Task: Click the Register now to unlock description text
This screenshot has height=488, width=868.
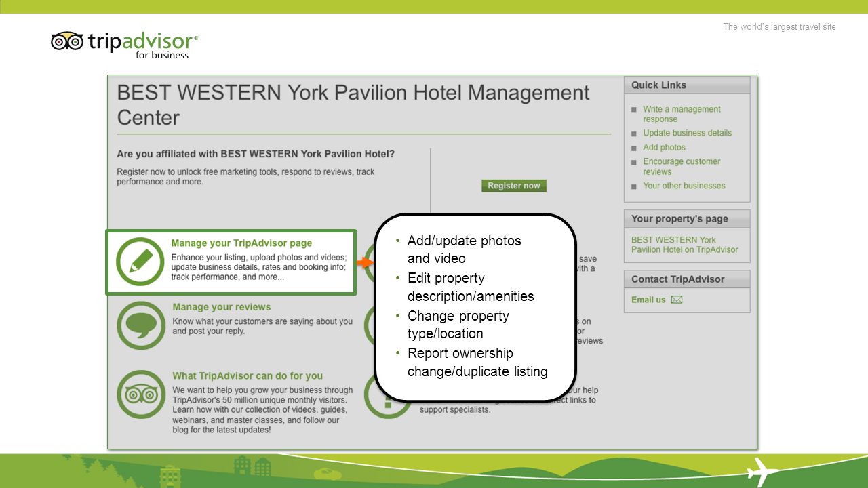Action: (x=245, y=177)
